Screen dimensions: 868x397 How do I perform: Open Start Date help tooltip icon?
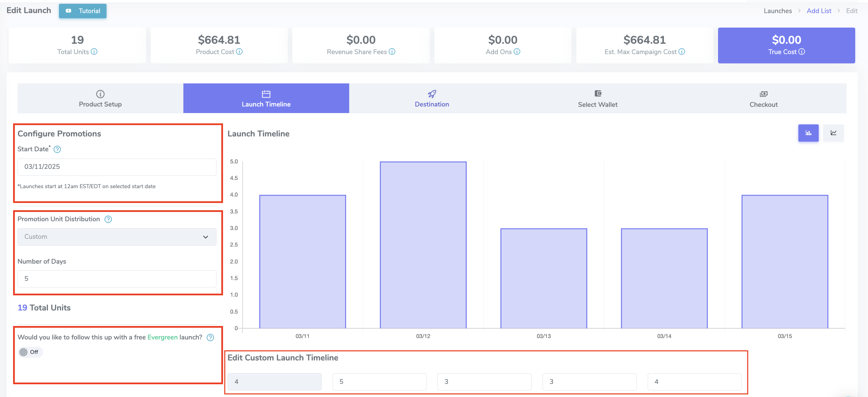(x=57, y=150)
